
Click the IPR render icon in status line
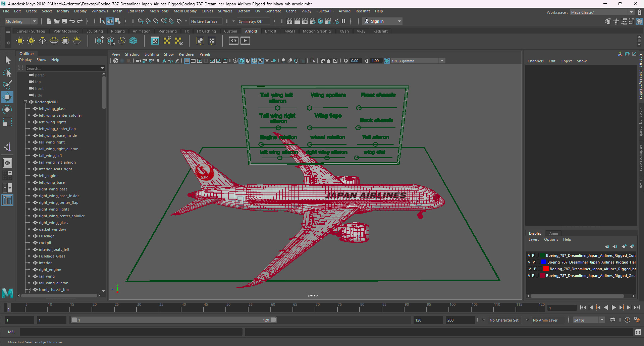point(305,21)
